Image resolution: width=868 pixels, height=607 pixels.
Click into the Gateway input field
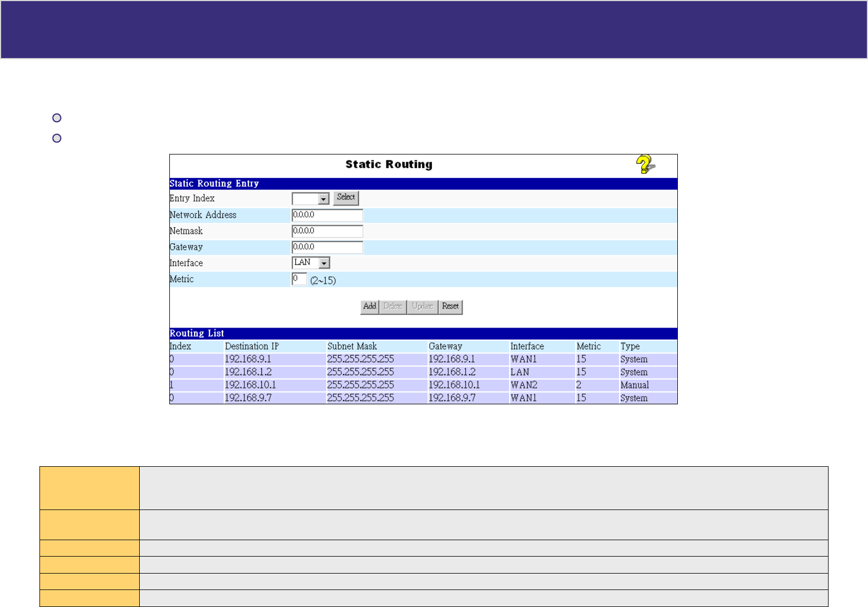pos(327,247)
